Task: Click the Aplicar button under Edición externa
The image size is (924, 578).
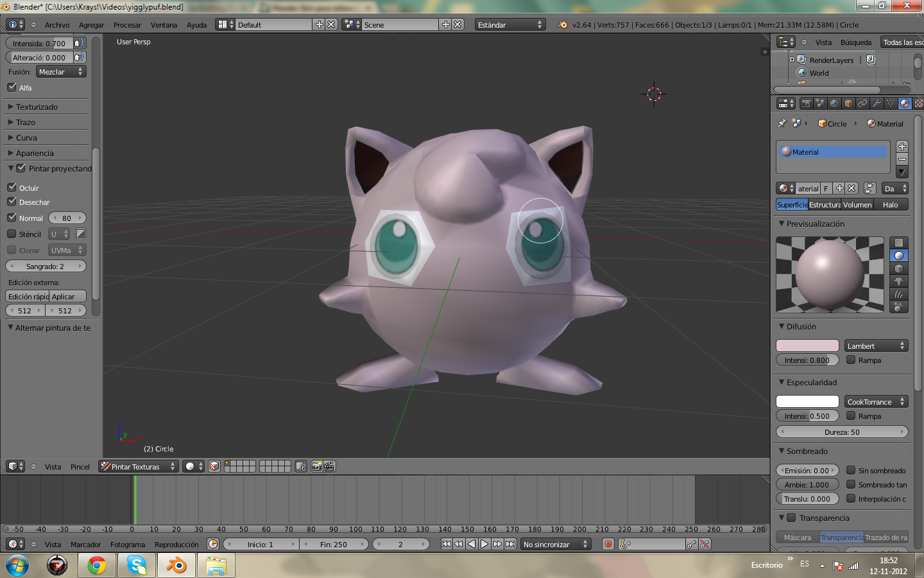Action: [68, 296]
